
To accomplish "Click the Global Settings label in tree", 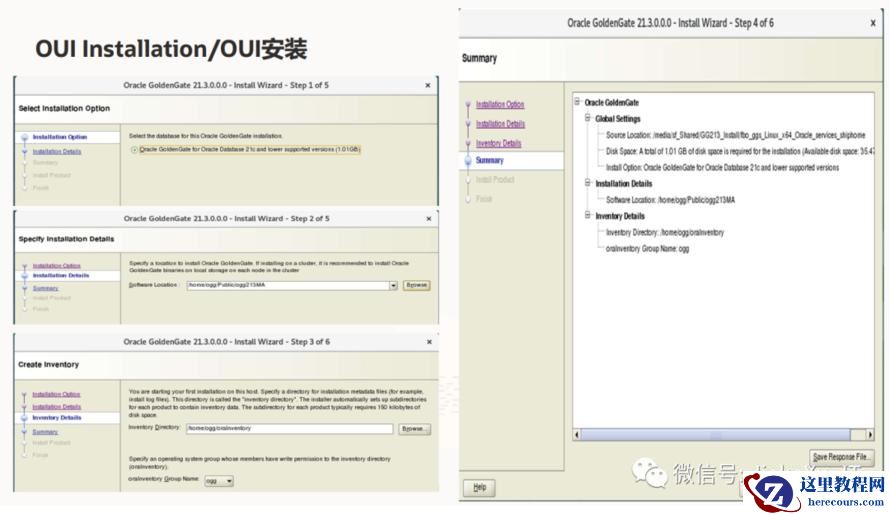I will point(618,119).
